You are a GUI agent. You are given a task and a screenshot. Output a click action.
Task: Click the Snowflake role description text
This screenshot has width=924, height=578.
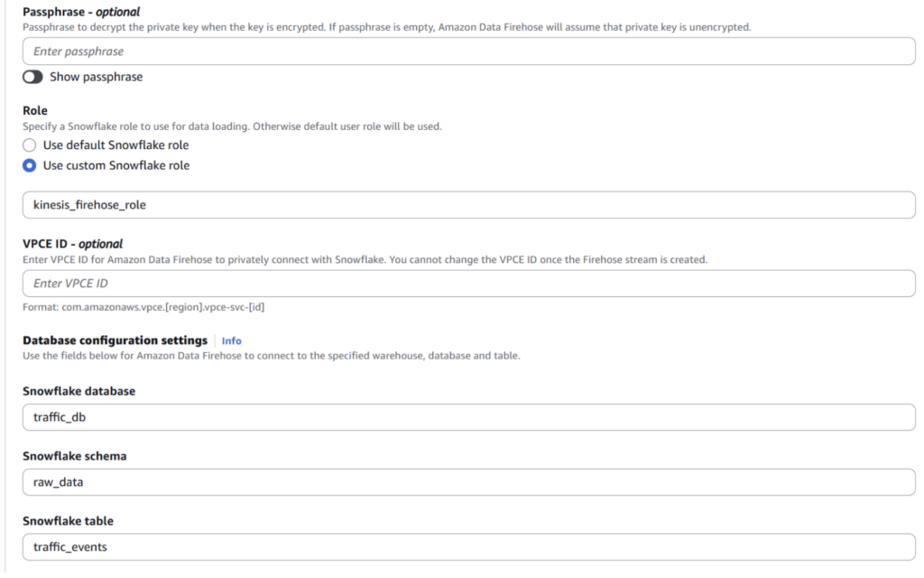(x=232, y=126)
